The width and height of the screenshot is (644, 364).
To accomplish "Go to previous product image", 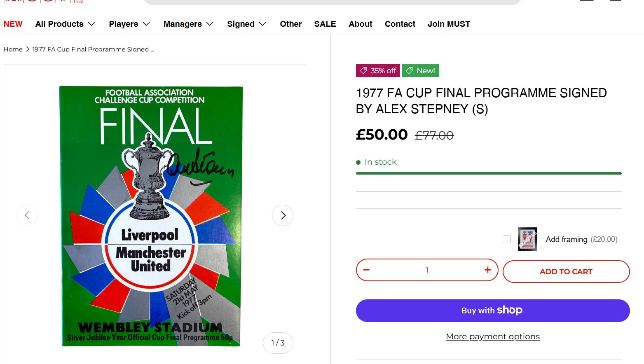I will [27, 215].
